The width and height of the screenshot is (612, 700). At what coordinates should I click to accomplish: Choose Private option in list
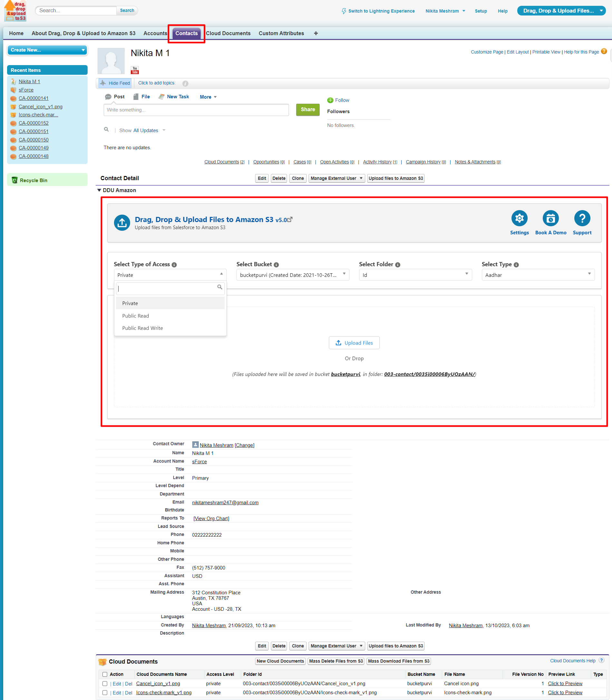point(170,303)
